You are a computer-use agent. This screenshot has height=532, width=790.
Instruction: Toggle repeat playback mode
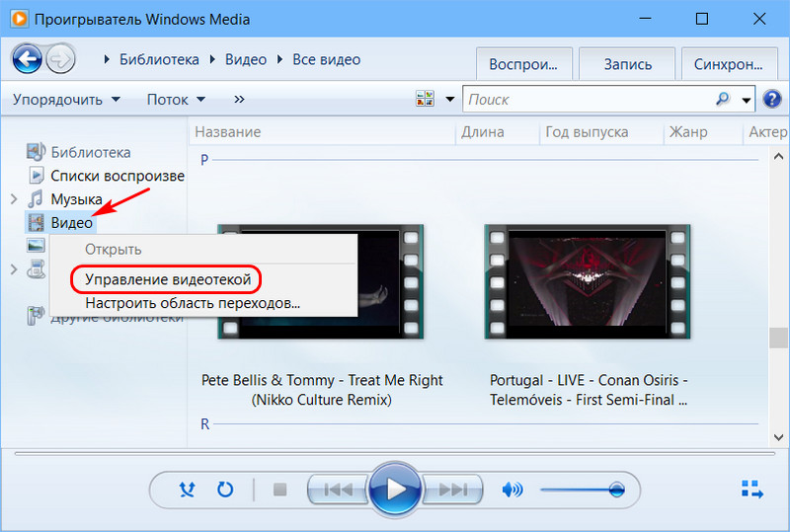pyautogui.click(x=225, y=490)
